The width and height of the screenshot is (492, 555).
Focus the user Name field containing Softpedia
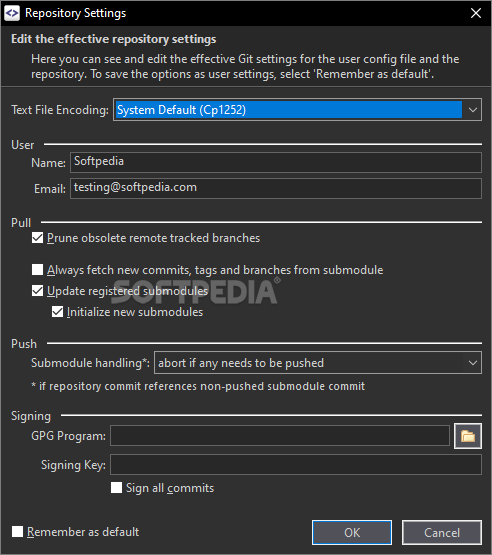coord(276,162)
